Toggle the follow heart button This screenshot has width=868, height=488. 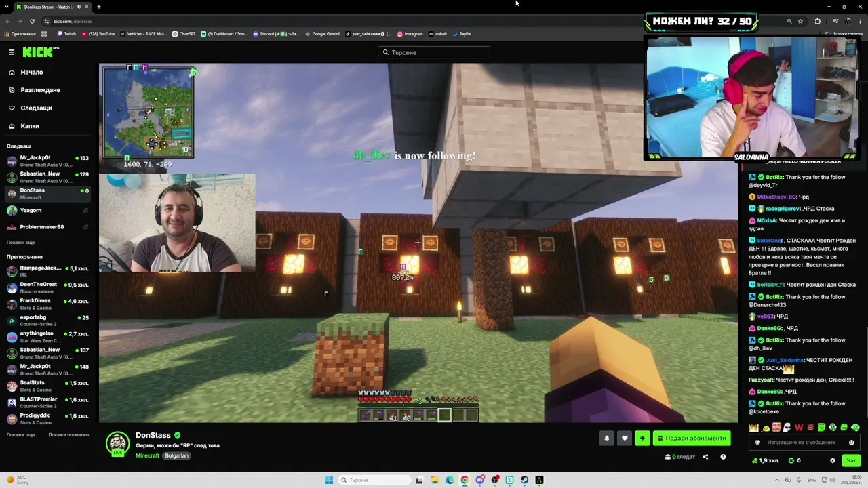pos(625,438)
